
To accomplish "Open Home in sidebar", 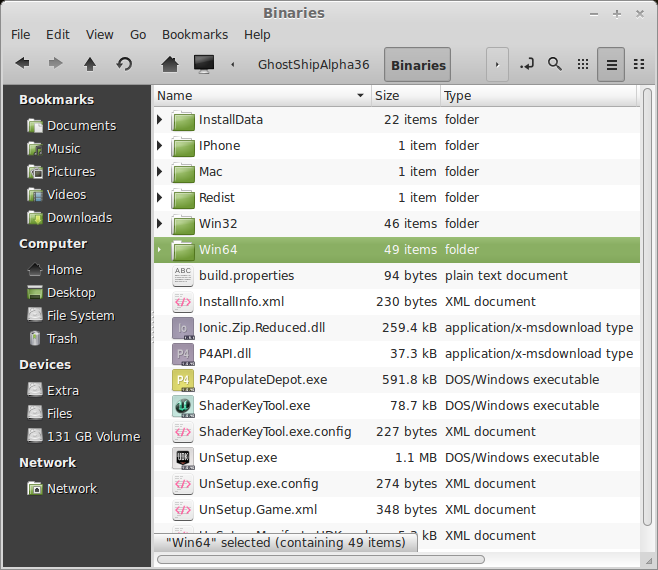I will click(55, 269).
